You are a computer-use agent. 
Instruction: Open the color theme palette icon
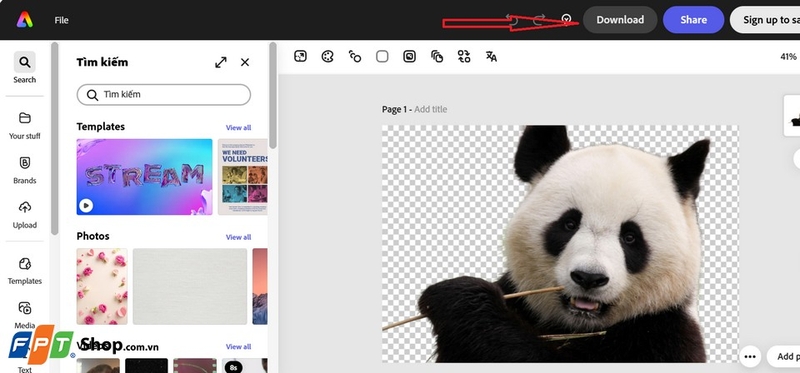click(x=328, y=56)
